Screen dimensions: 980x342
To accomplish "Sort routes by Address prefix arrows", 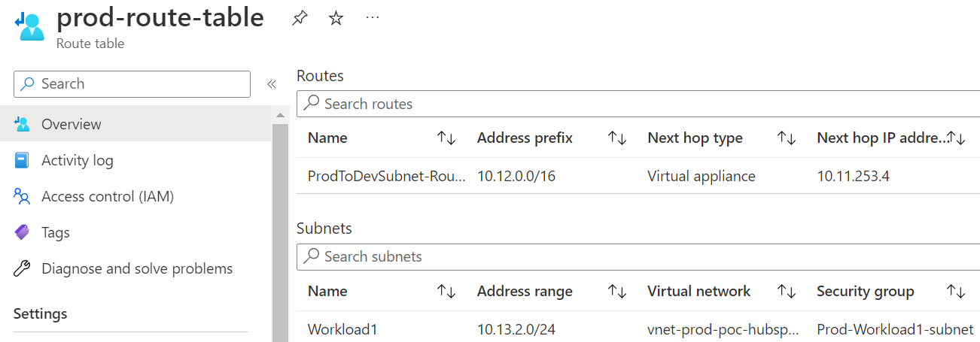I will 617,138.
